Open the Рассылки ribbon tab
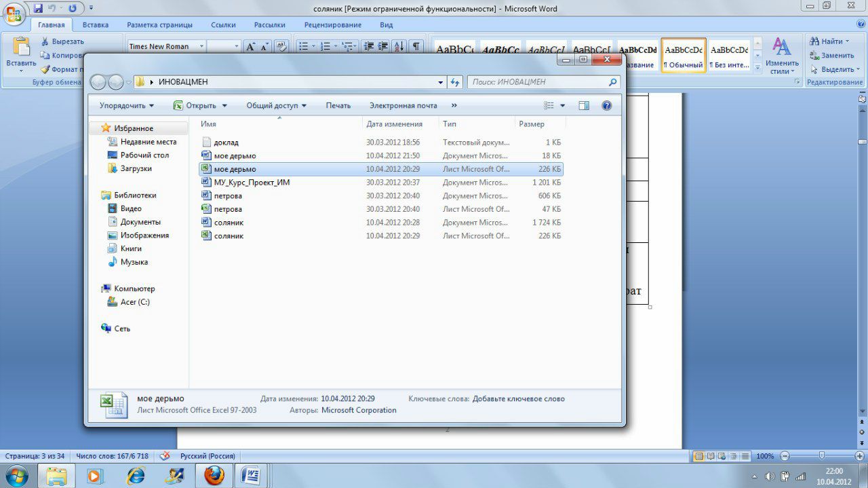The width and height of the screenshot is (868, 488). click(270, 25)
